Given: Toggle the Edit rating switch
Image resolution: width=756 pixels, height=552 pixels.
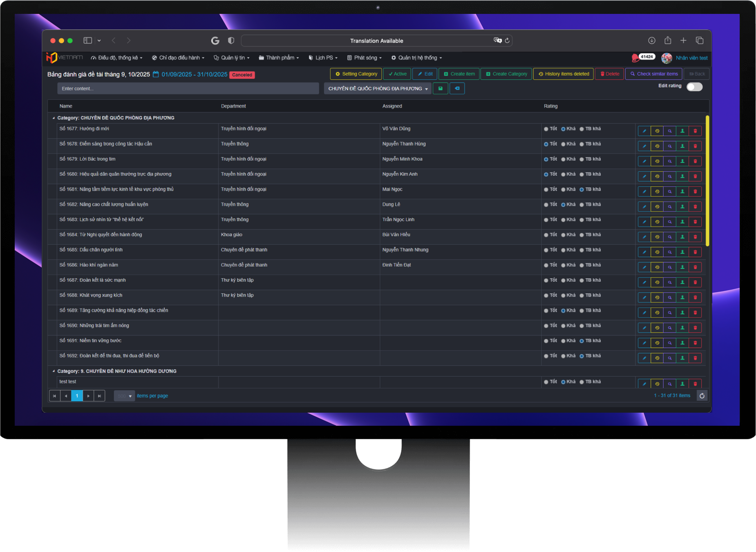Looking at the screenshot, I should coord(694,87).
